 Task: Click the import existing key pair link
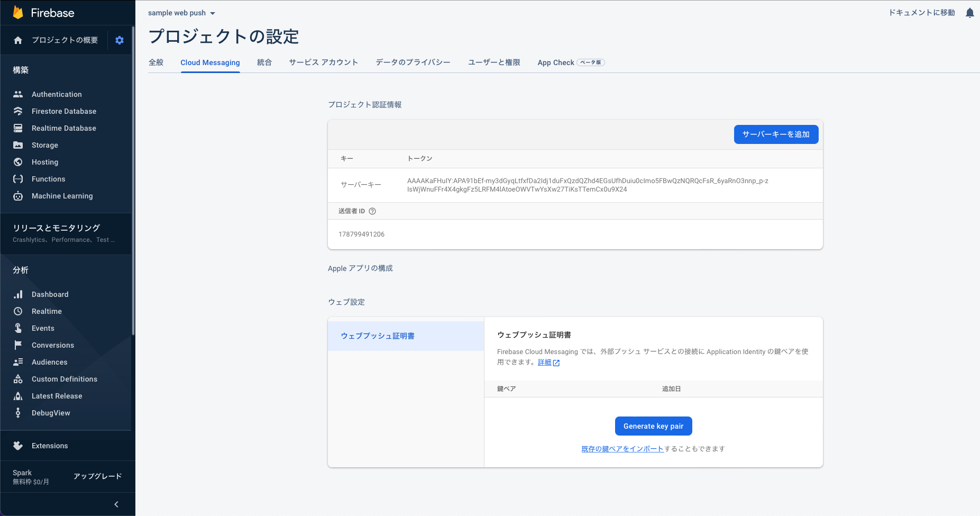[622, 449]
